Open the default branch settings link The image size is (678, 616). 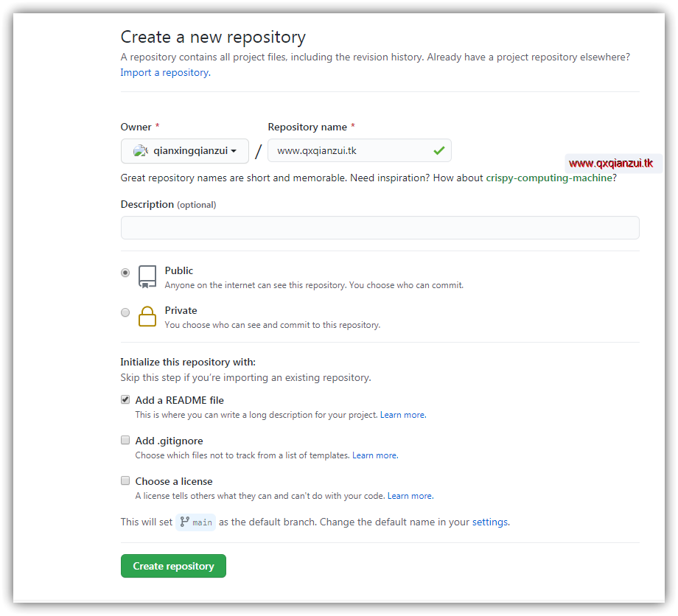[489, 522]
